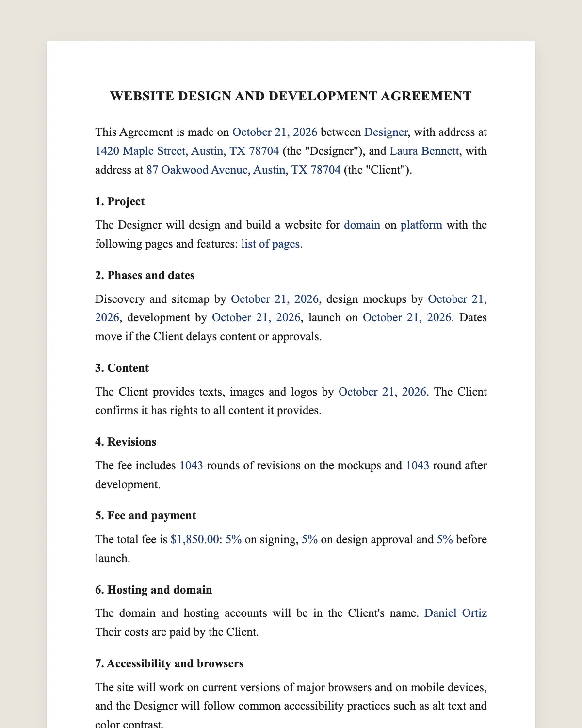This screenshot has width=582, height=728.
Task: Click the domain placeholder field
Action: [x=362, y=225]
